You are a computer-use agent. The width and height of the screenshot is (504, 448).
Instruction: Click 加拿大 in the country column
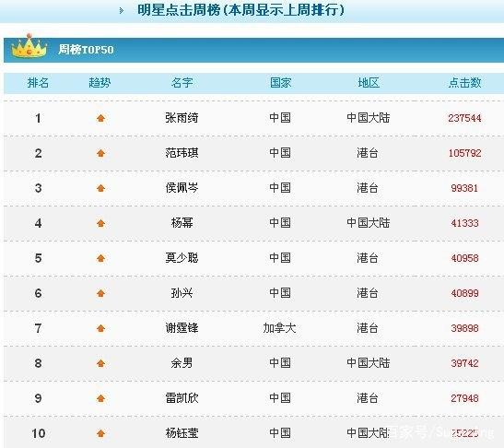tap(280, 328)
